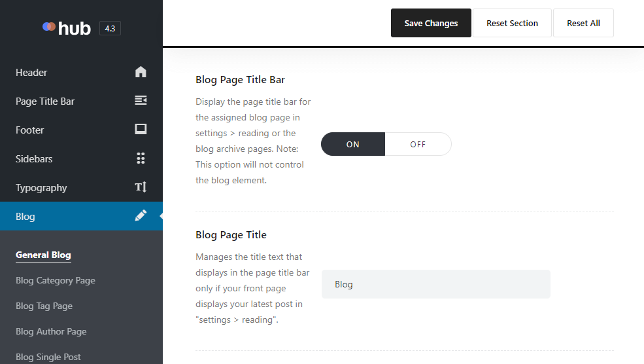Click the 'Blog Page Title Bar' heading
644x364 pixels.
tap(240, 80)
